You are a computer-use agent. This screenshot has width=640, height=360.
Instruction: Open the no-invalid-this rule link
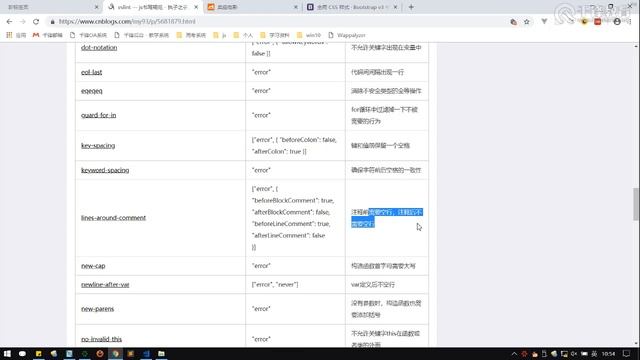coord(101,339)
